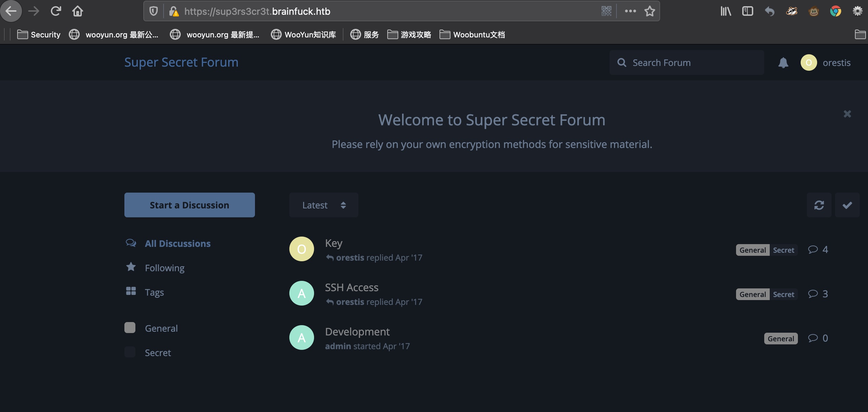Viewport: 868px width, 412px height.
Task: Click the General tag color swatch
Action: [130, 328]
